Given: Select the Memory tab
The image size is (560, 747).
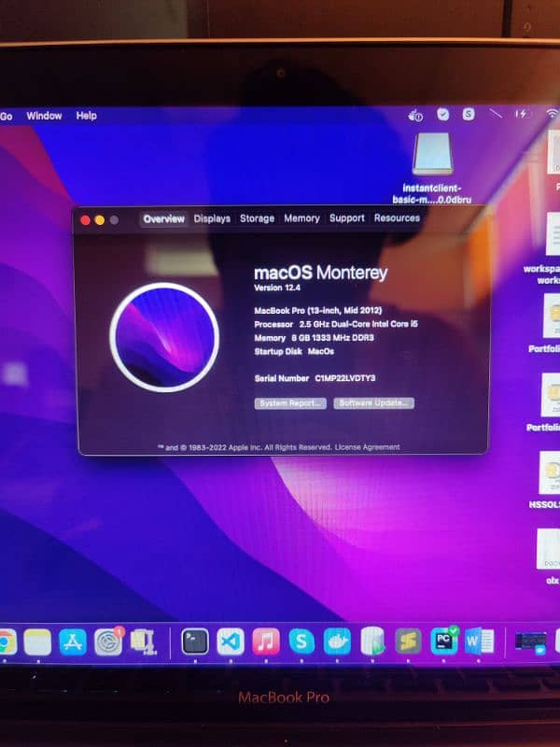Looking at the screenshot, I should pyautogui.click(x=301, y=218).
